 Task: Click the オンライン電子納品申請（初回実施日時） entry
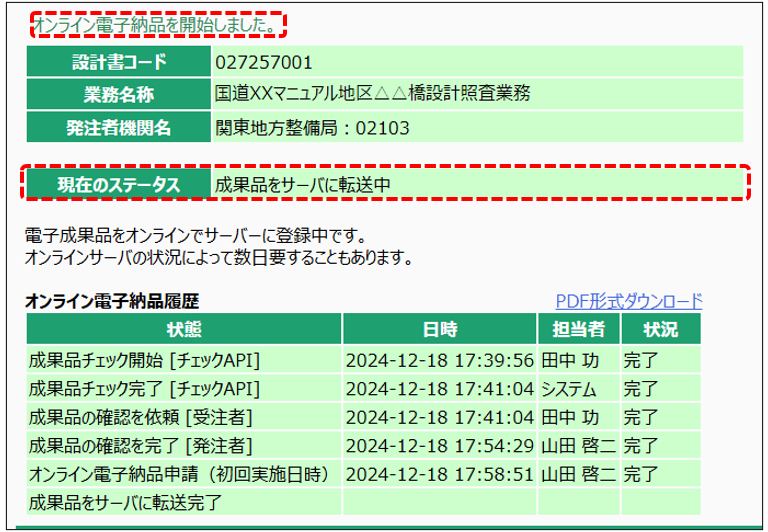[x=180, y=473]
